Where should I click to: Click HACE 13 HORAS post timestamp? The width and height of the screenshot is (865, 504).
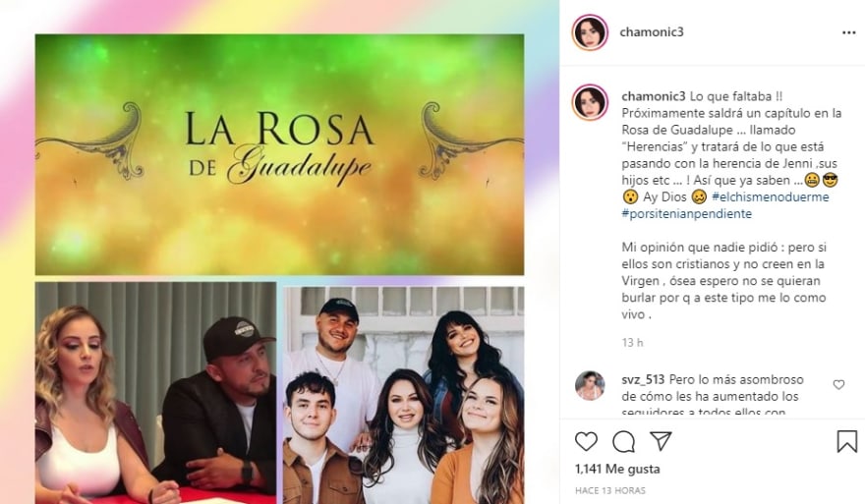[x=609, y=490]
